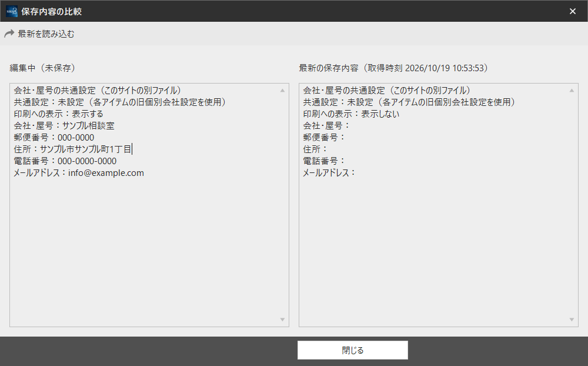This screenshot has height=366, width=588.
Task: Click the empty 電話番号： line in right pane
Action: (324, 161)
